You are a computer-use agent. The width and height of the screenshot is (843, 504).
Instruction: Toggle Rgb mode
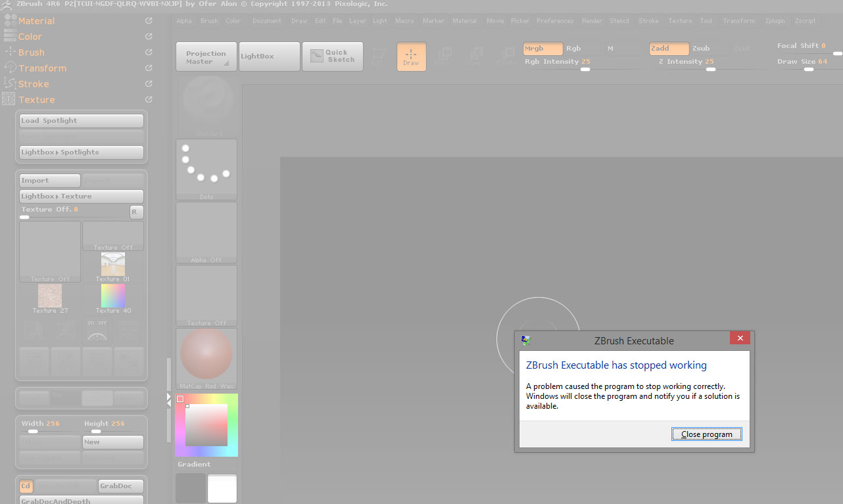(x=583, y=49)
